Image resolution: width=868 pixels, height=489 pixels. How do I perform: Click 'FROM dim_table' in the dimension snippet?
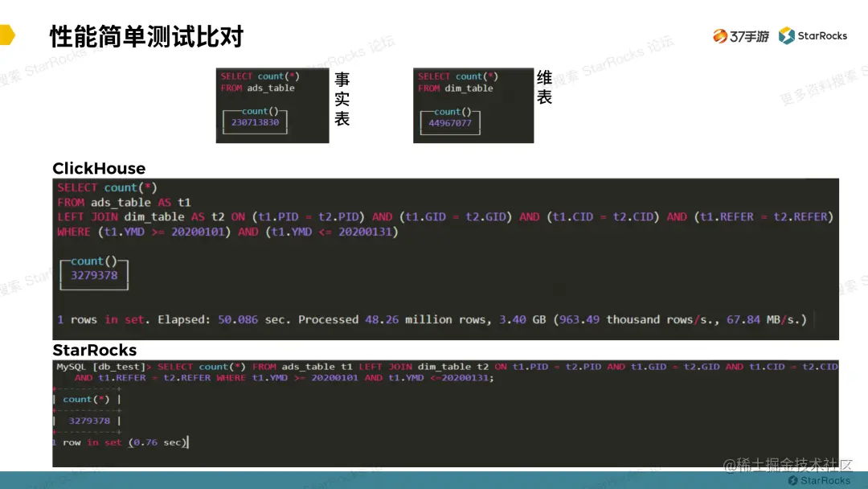[456, 88]
